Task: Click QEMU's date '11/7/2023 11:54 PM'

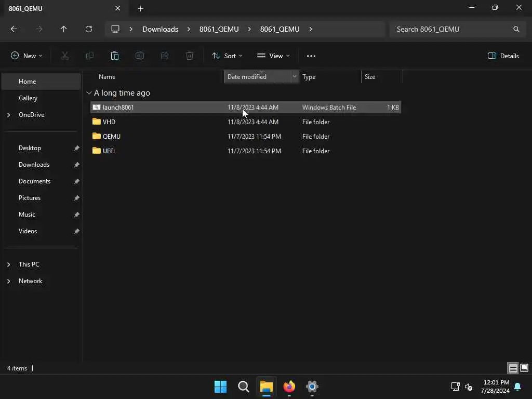Action: [254, 136]
